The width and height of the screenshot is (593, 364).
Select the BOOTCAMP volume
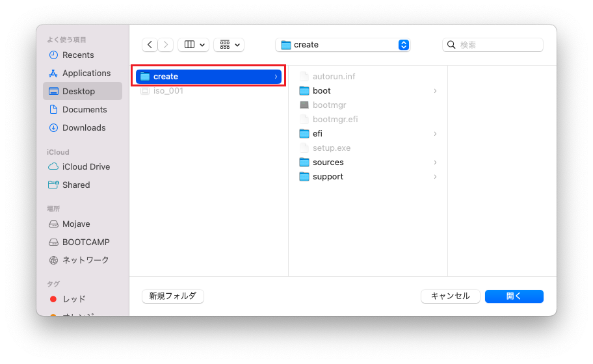click(x=83, y=242)
